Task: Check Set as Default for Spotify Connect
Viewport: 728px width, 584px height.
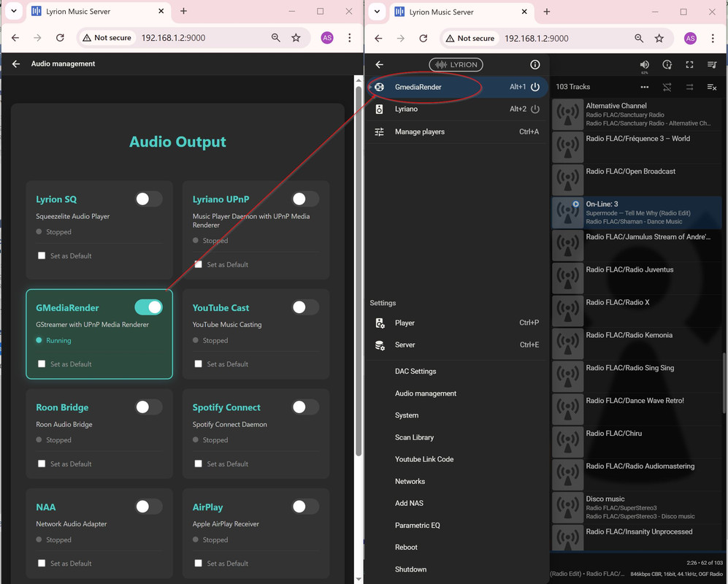Action: coord(199,464)
